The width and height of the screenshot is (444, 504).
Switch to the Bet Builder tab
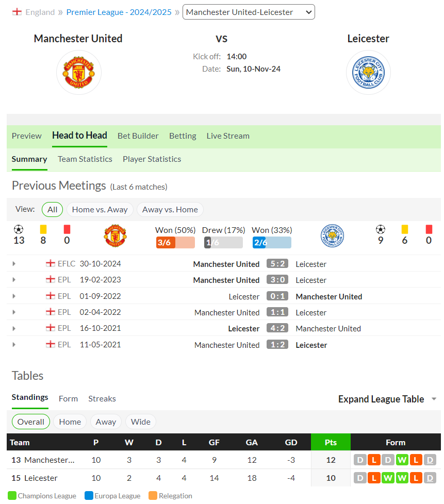[x=138, y=136]
